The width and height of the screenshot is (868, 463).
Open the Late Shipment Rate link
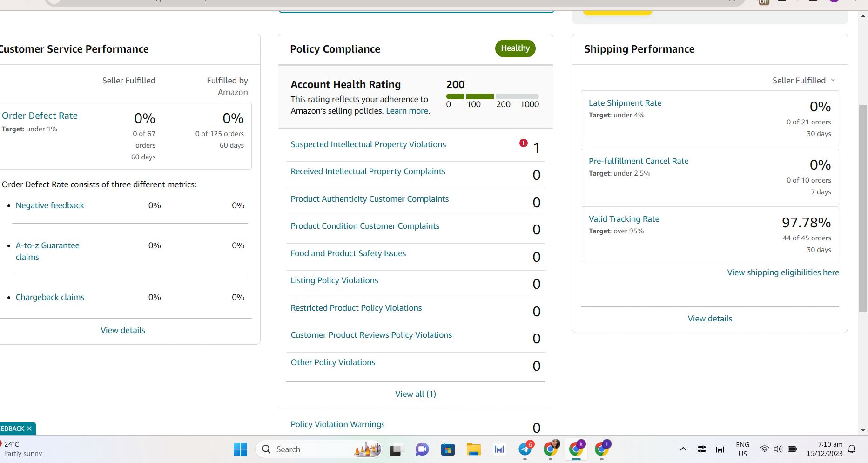[625, 103]
